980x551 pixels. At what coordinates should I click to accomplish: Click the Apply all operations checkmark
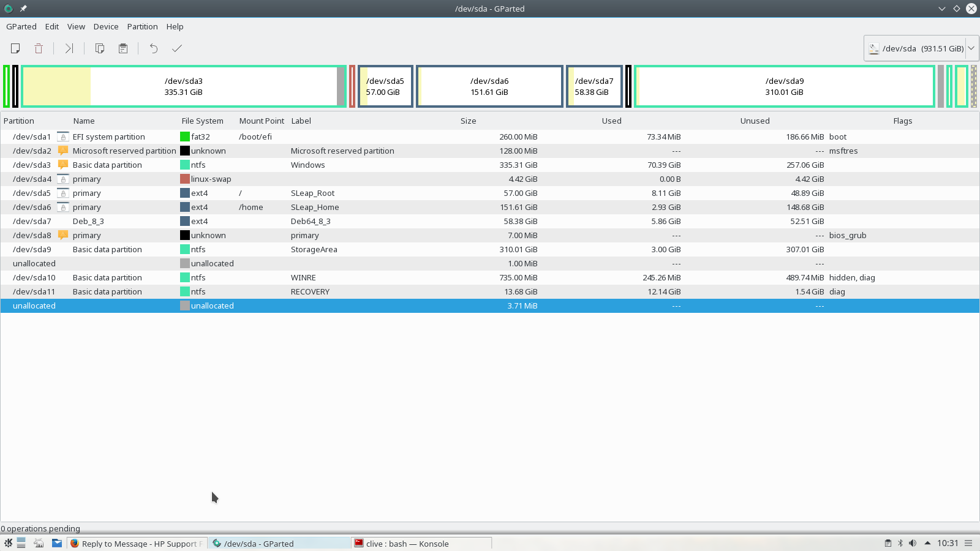pyautogui.click(x=177, y=48)
